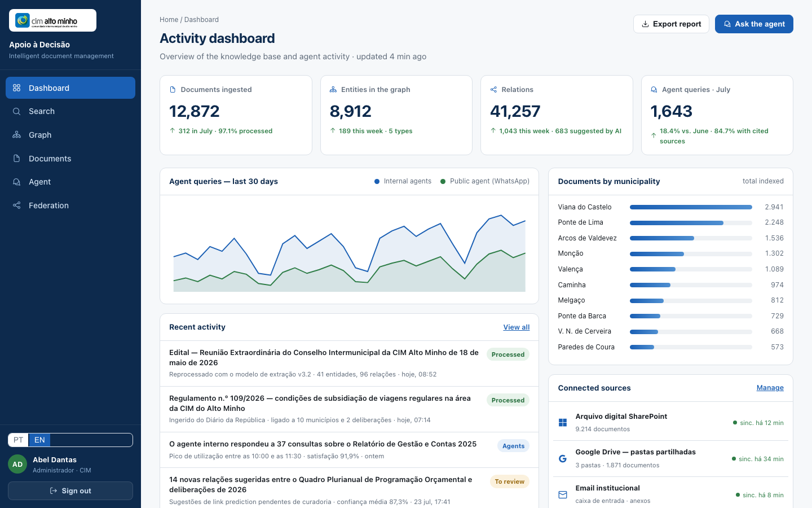Click the Relations card share icon
This screenshot has width=812, height=508.
click(x=493, y=90)
